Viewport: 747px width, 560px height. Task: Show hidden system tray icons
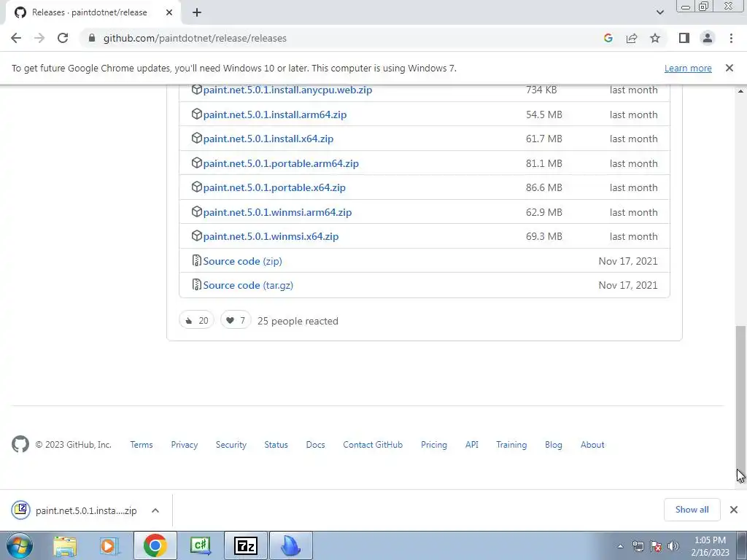pos(620,546)
